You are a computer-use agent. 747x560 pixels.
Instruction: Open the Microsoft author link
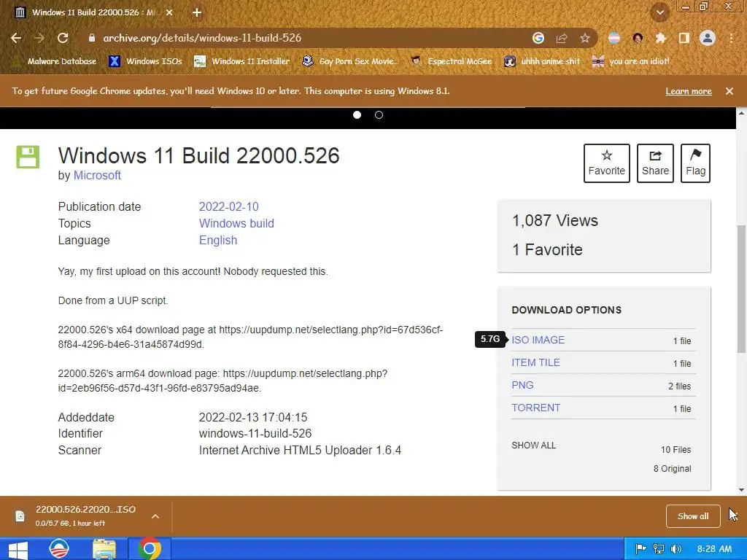pyautogui.click(x=97, y=175)
